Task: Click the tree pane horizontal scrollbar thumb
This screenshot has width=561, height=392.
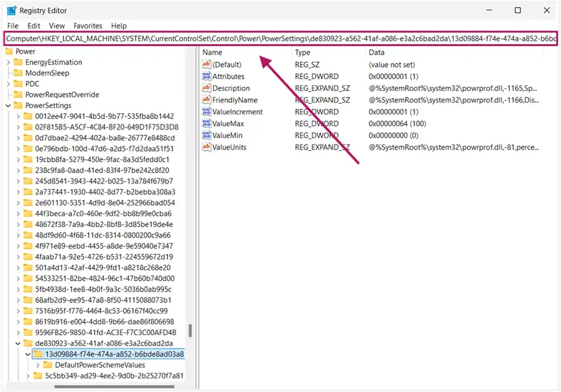Action: [x=115, y=386]
